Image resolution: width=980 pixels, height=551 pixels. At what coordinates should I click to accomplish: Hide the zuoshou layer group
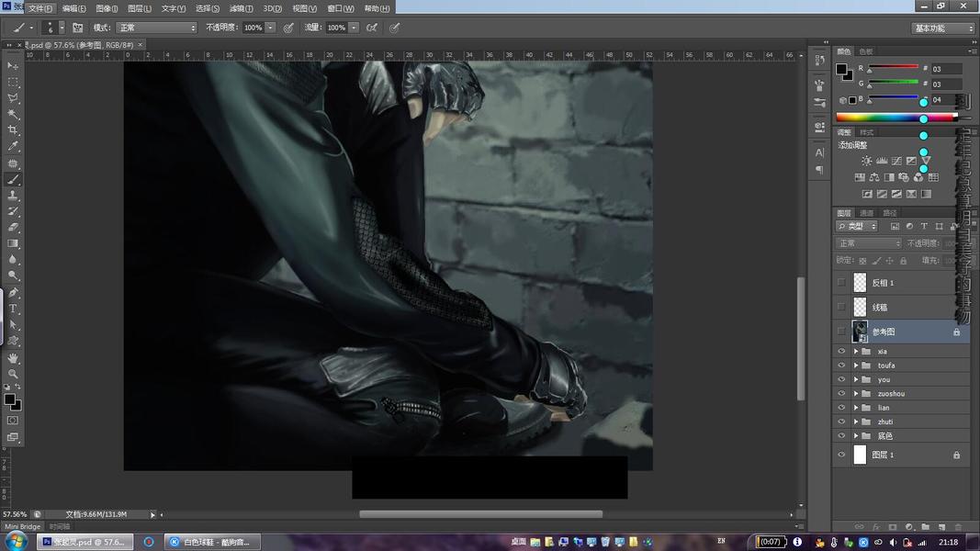tap(841, 394)
